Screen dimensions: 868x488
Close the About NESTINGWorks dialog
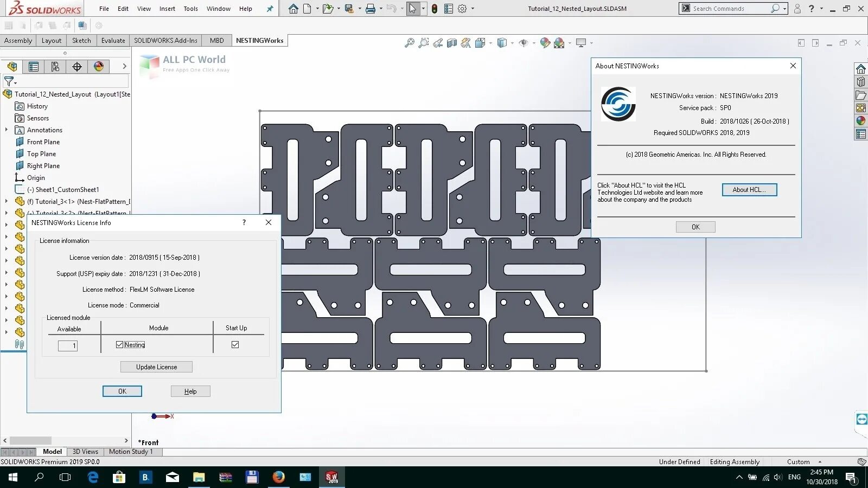pos(793,66)
